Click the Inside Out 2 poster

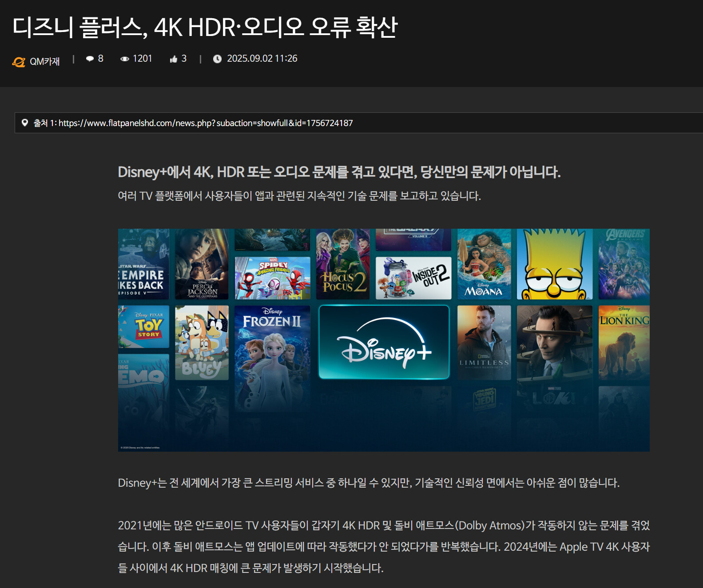[x=413, y=278]
